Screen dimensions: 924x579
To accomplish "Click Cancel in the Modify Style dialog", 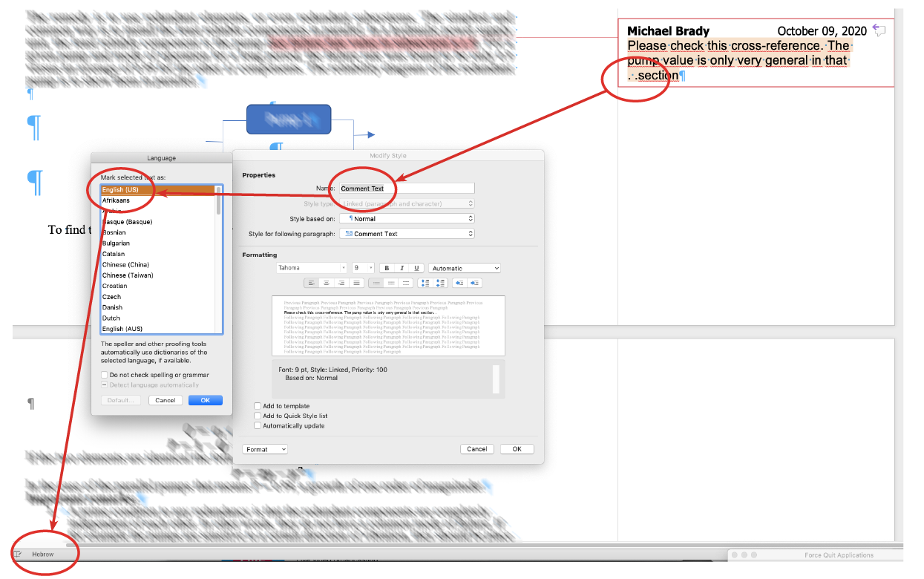I will point(477,449).
